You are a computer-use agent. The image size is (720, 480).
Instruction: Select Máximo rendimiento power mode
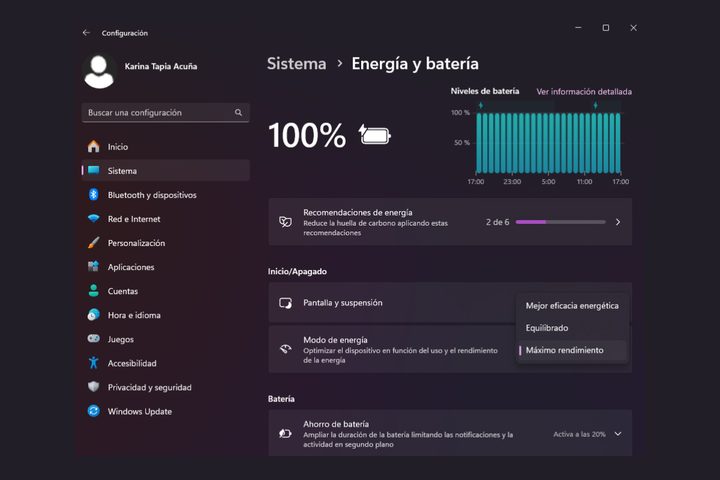point(564,350)
